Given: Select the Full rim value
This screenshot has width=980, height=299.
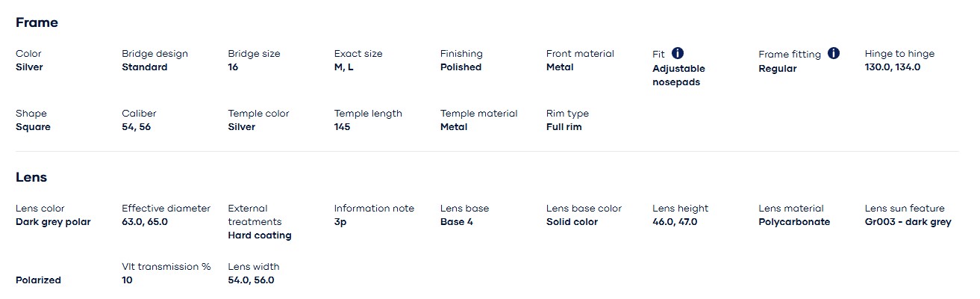Looking at the screenshot, I should click(564, 127).
